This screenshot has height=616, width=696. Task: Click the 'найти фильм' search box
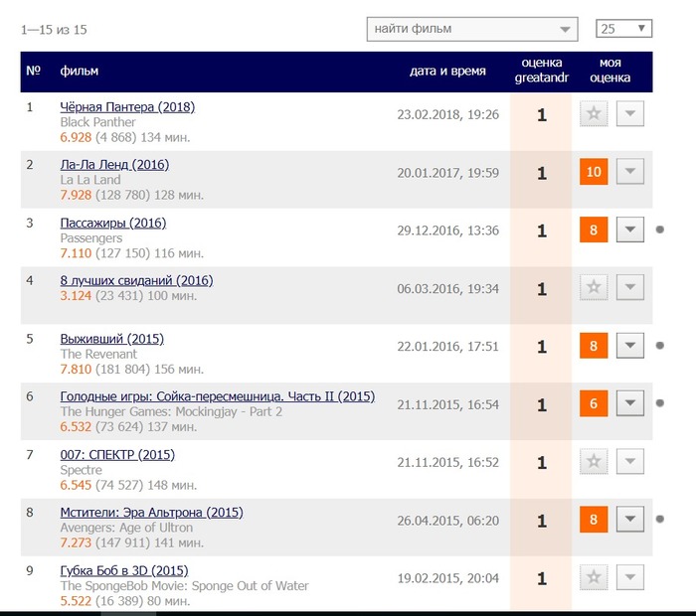pos(471,29)
